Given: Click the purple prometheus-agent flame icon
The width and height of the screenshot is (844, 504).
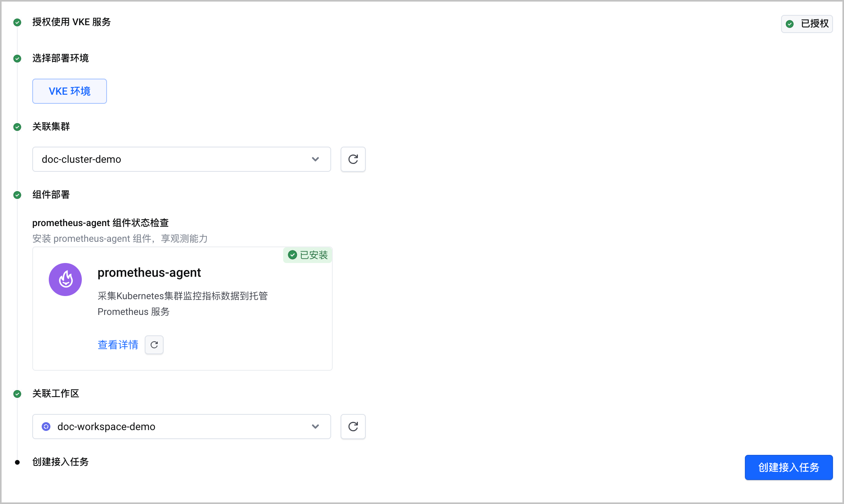Looking at the screenshot, I should pos(65,280).
